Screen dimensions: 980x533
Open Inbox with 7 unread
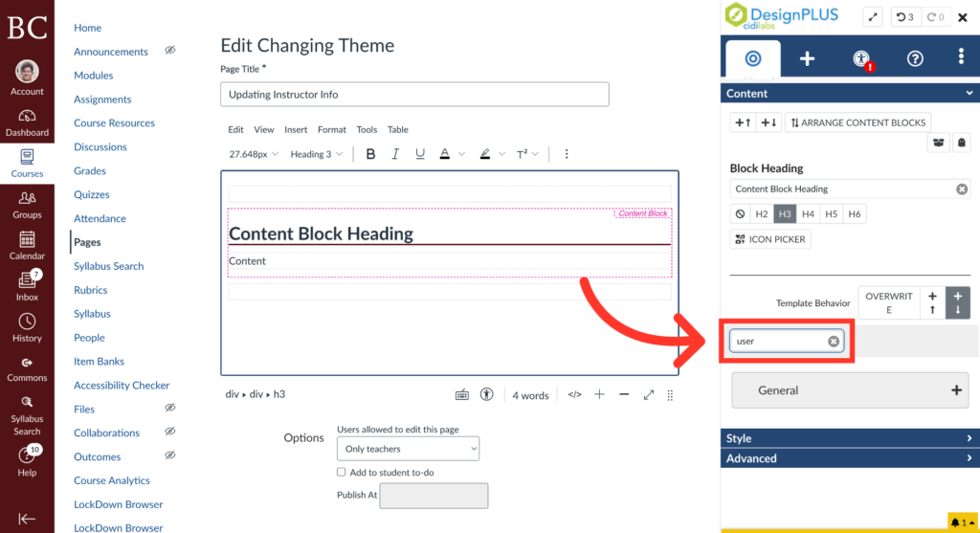[27, 287]
